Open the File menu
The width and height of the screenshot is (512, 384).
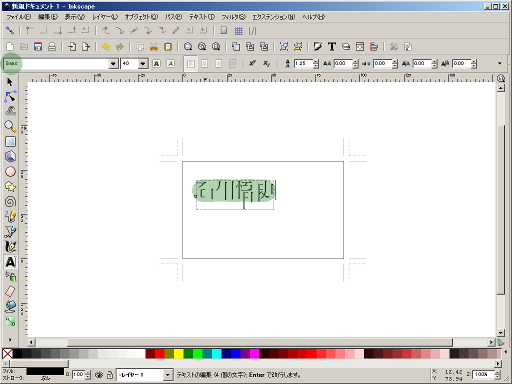(19, 17)
